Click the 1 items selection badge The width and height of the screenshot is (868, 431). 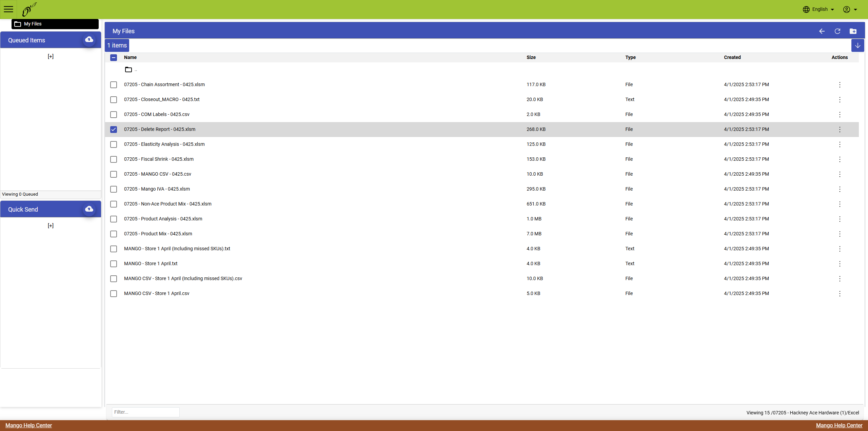point(117,45)
